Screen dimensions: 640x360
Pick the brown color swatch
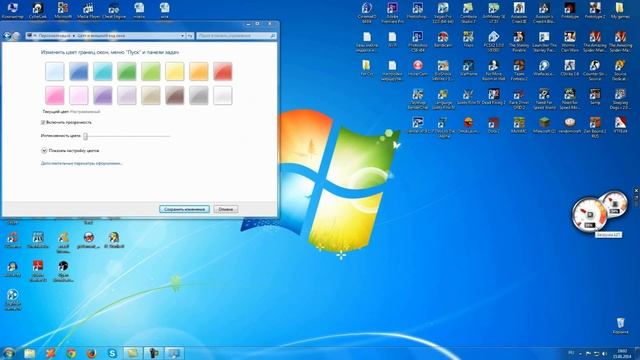tap(175, 96)
